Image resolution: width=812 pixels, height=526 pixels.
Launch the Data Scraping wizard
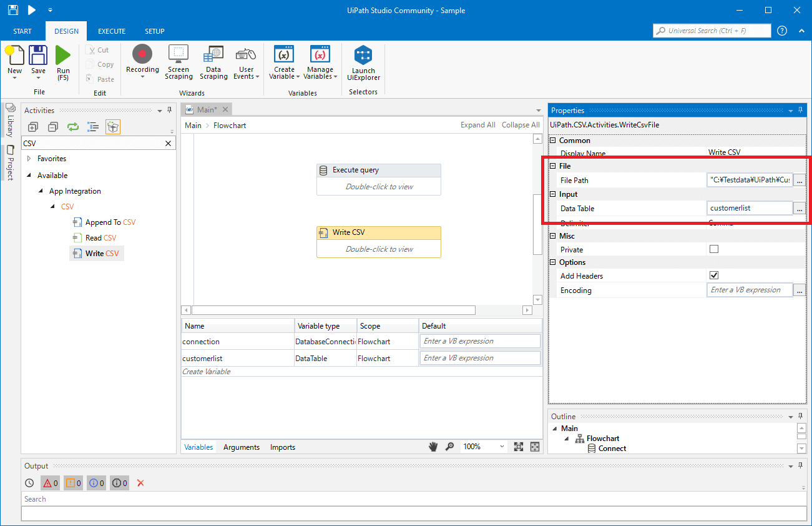213,62
